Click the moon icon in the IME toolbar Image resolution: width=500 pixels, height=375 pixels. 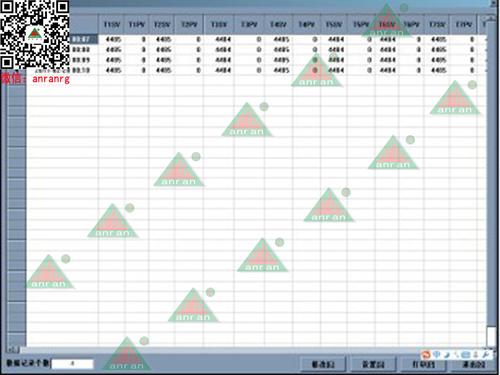447,355
